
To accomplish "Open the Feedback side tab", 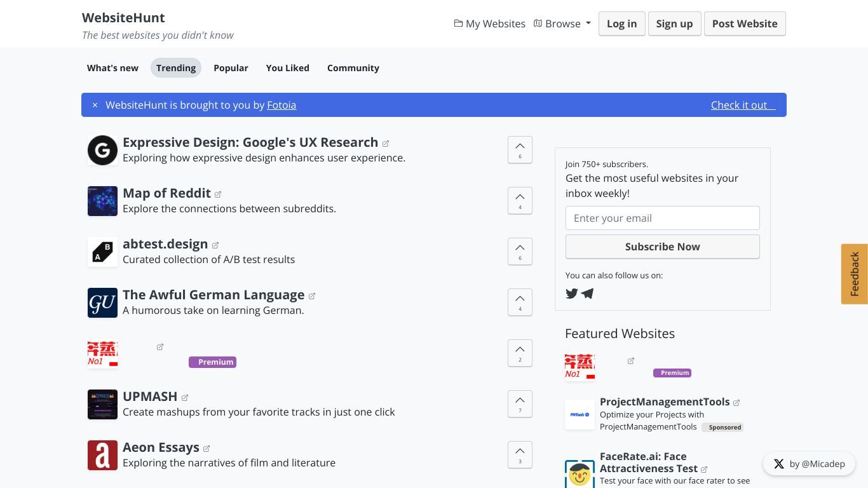I will 855,274.
